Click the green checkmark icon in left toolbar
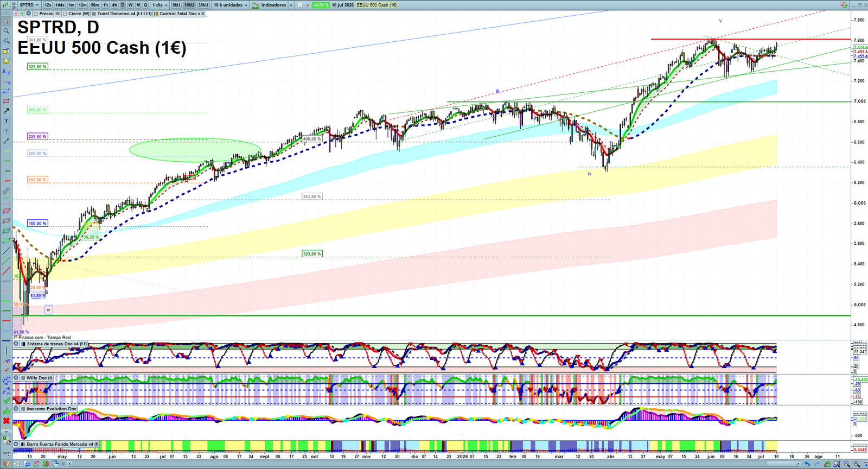The width and height of the screenshot is (868, 469). point(6,401)
